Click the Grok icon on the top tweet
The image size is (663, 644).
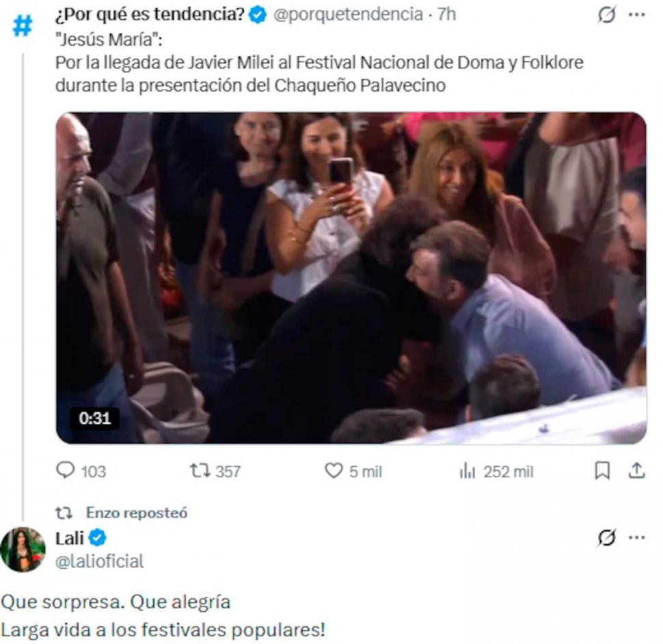coord(606,15)
